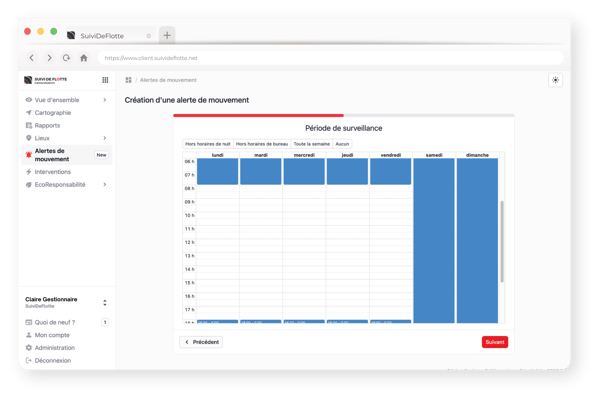Click mercredi morning blue time block
This screenshot has height=399, width=600.
[304, 171]
